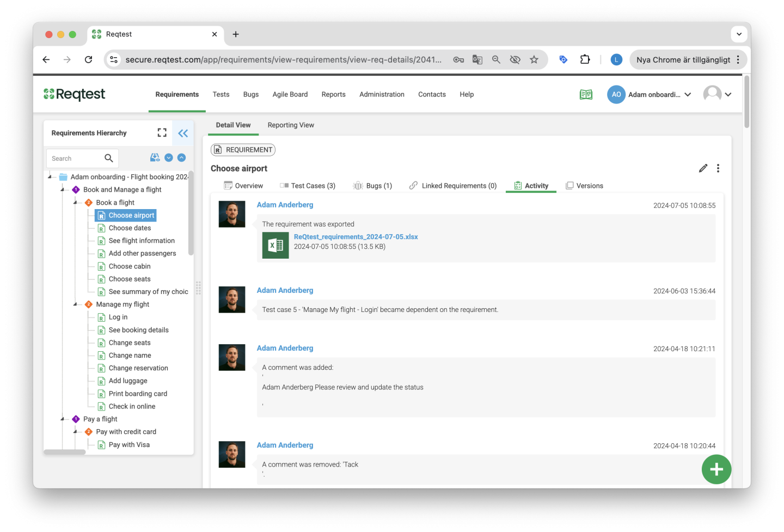Collapse the Manage my flight node
The height and width of the screenshot is (532, 784).
75,304
